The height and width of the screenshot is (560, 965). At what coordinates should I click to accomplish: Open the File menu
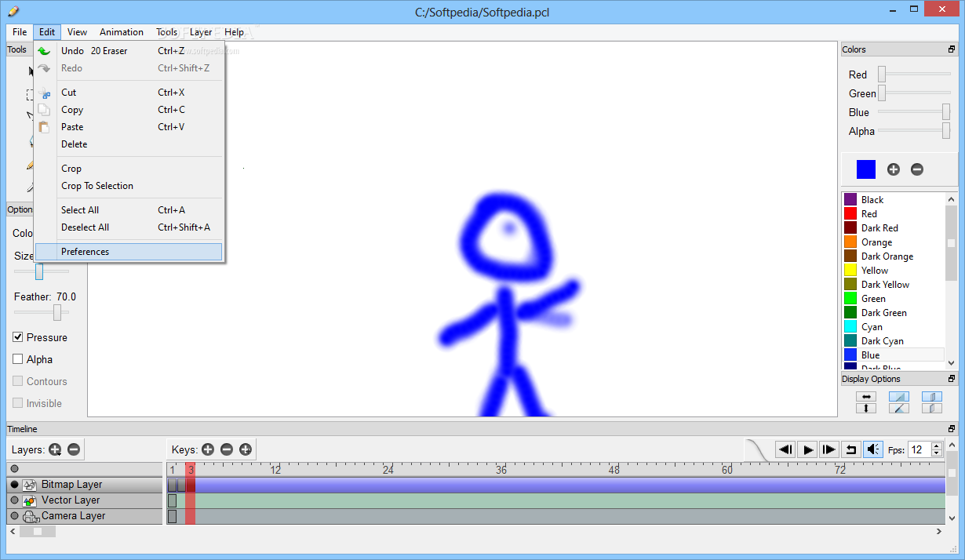(x=20, y=32)
